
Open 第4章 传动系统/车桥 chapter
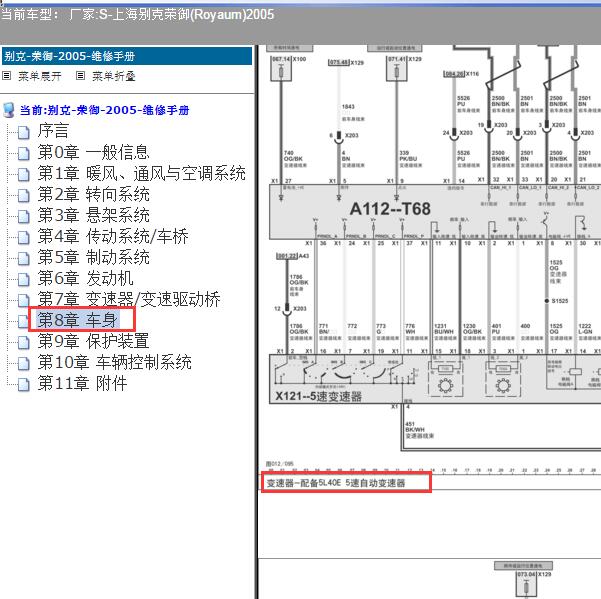tap(113, 236)
